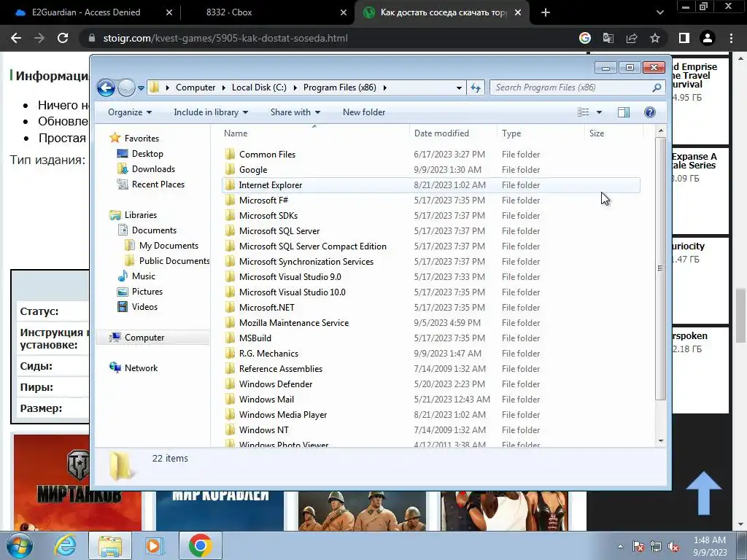The image size is (747, 560).
Task: Click the Local Disk (C:) breadcrumb
Action: (259, 87)
